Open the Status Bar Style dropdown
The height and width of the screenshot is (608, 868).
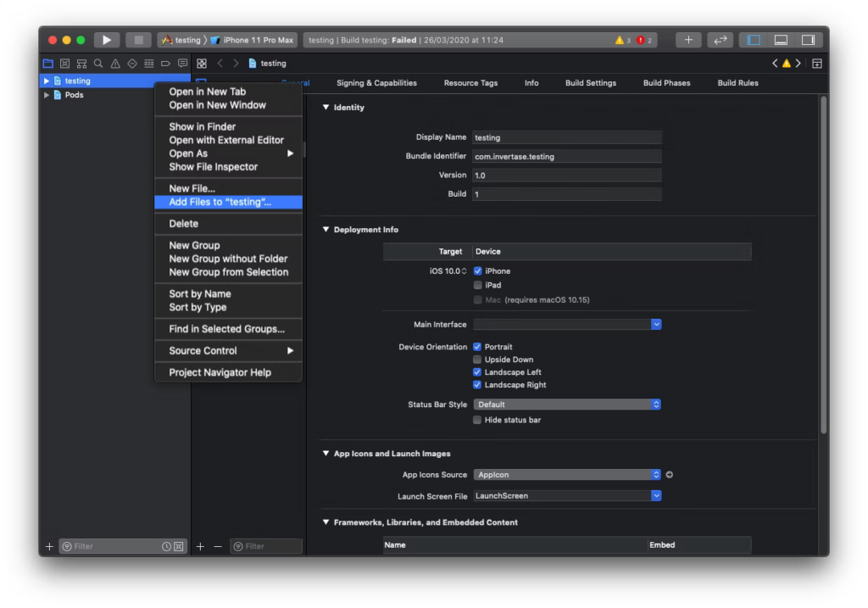pyautogui.click(x=566, y=404)
